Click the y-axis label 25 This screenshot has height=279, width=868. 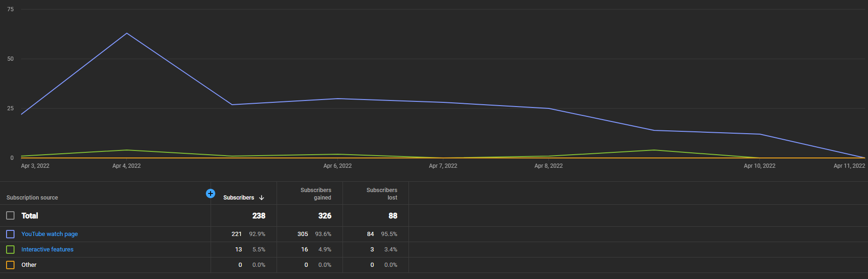[10, 108]
